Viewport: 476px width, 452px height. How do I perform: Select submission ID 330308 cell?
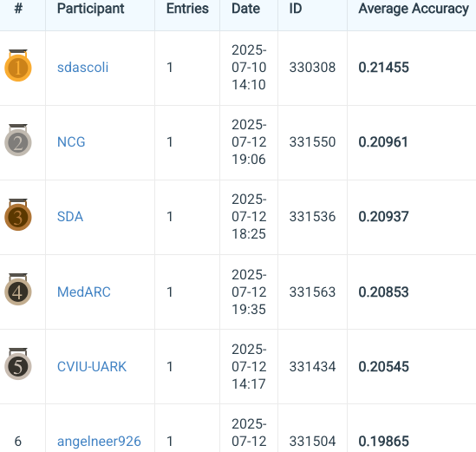[x=312, y=67]
